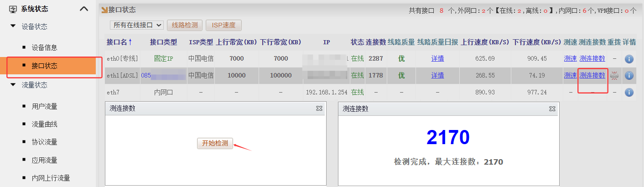Collapse the 系统状态 section chevron
The width and height of the screenshot is (644, 187).
click(84, 9)
